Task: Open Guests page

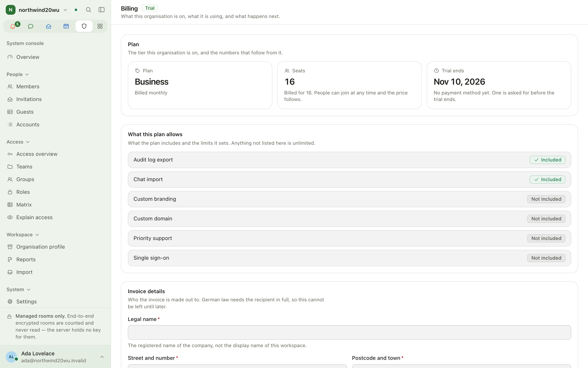Action: click(x=55, y=112)
